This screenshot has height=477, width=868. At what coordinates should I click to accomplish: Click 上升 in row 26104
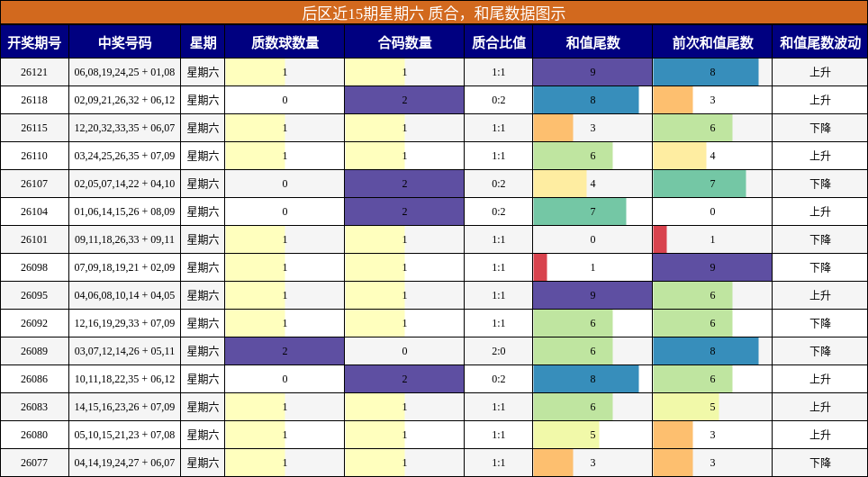point(820,211)
